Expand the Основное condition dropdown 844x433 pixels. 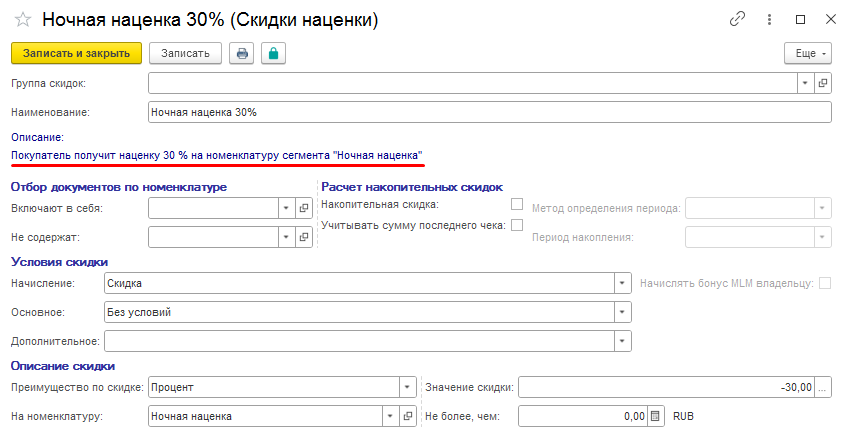[x=622, y=312]
